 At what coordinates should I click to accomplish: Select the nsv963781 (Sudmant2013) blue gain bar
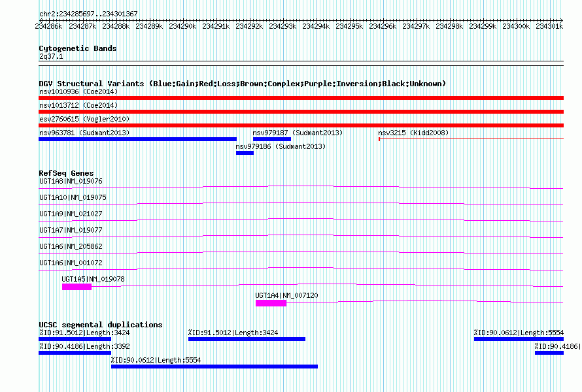[x=138, y=139]
